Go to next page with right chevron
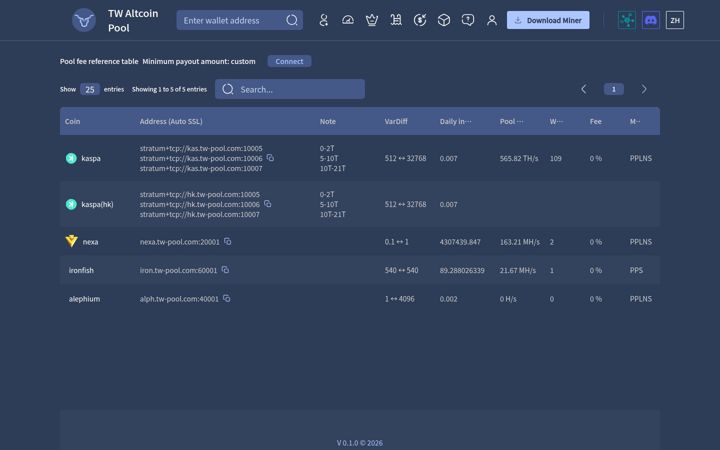720x450 pixels. coord(644,89)
